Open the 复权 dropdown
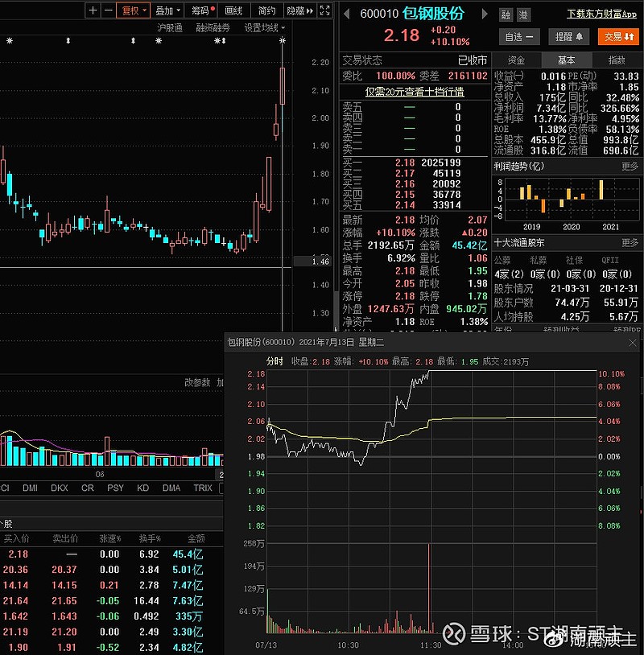Image resolution: width=644 pixels, height=655 pixels. coord(133,10)
